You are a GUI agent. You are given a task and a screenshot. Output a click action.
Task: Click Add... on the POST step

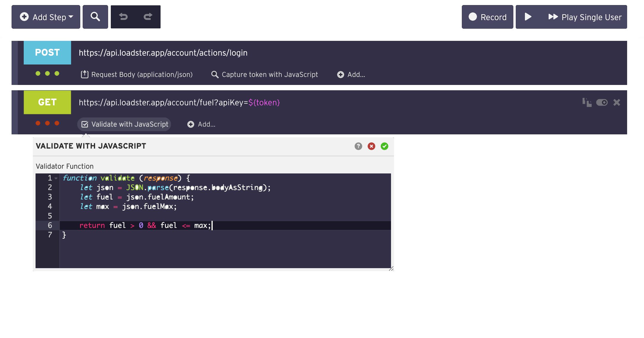[x=351, y=74]
